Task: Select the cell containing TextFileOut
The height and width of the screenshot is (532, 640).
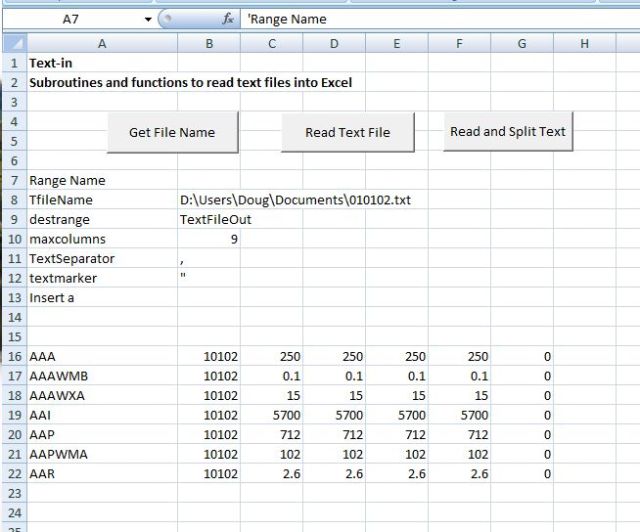Action: click(x=209, y=220)
